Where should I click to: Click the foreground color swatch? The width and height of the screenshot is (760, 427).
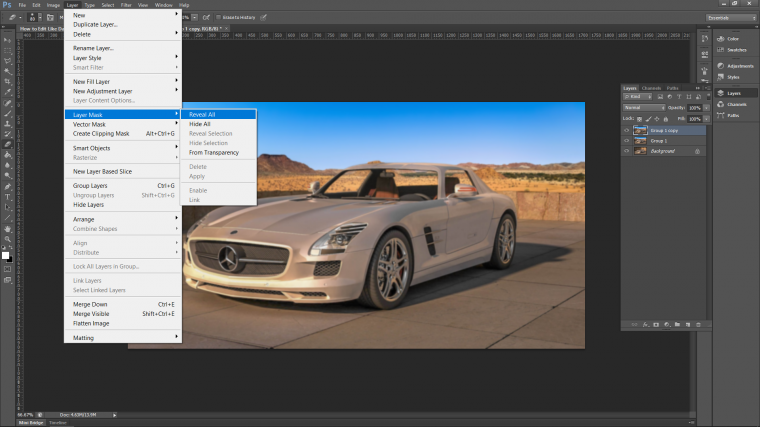(5, 255)
